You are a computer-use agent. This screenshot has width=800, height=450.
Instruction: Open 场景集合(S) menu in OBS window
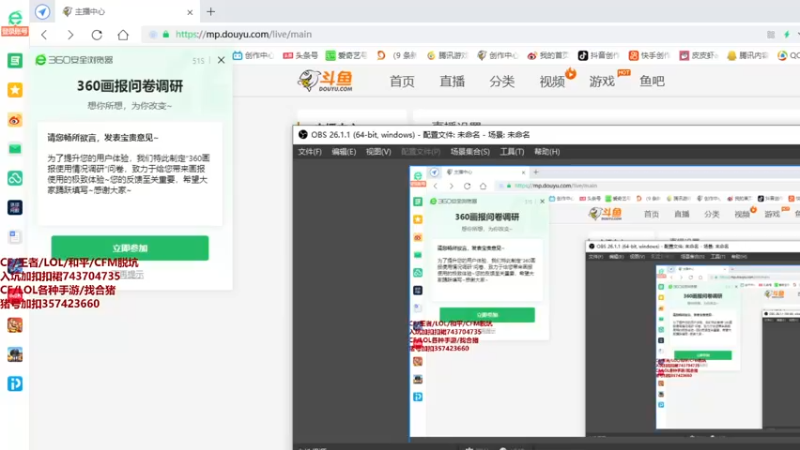(470, 152)
